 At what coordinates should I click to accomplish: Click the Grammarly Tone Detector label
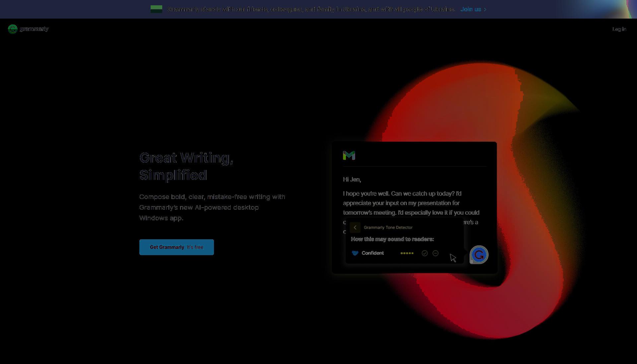tap(388, 227)
